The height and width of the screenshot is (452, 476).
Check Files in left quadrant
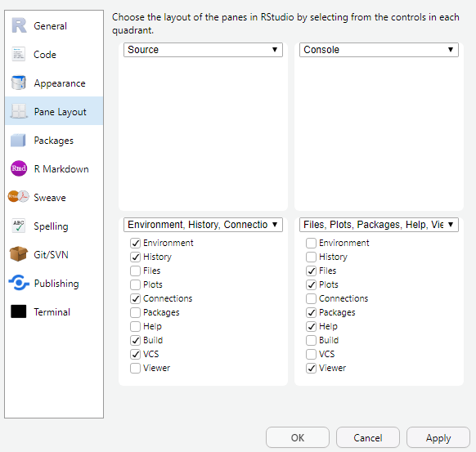[136, 271]
